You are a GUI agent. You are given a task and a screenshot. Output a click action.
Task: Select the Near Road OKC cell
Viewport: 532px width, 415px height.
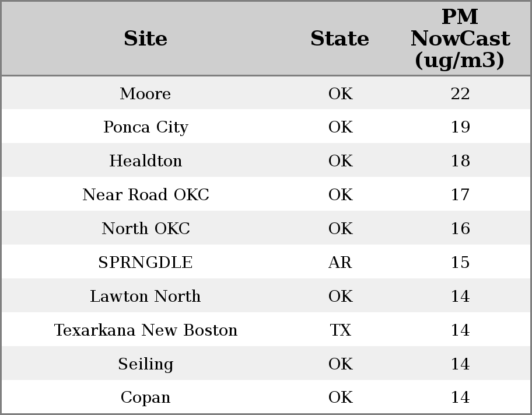tap(145, 194)
